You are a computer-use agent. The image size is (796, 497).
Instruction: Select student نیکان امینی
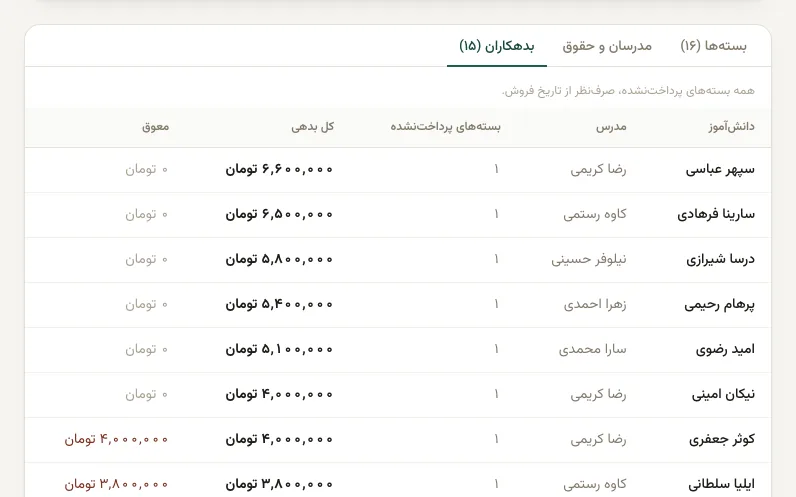tap(723, 394)
